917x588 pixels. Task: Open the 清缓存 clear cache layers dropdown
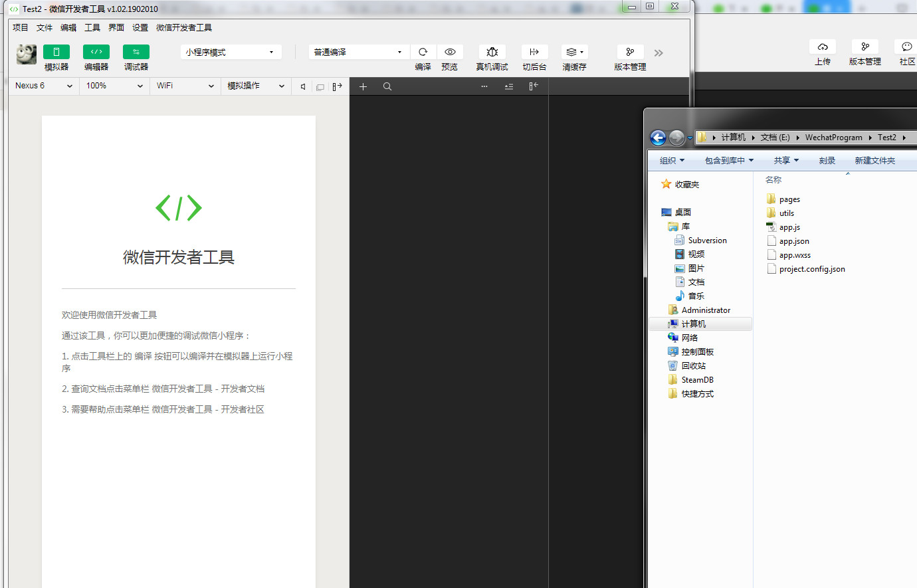coord(574,52)
